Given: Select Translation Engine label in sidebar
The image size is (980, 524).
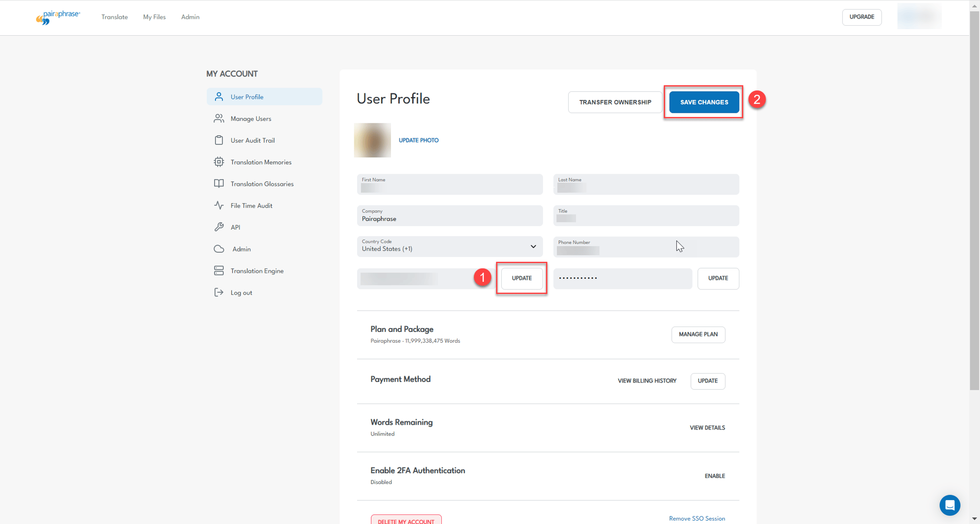Looking at the screenshot, I should point(257,271).
